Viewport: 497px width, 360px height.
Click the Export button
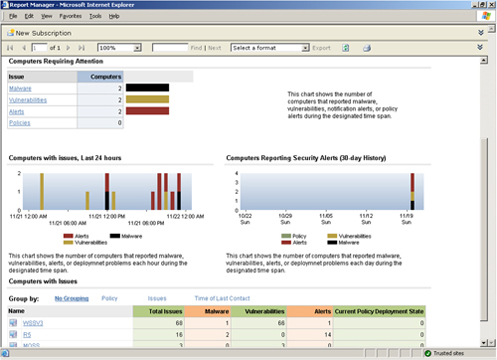tap(321, 48)
